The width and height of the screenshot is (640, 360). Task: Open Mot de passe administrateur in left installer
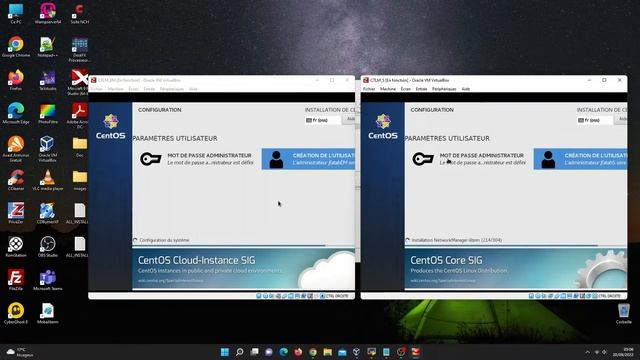[197, 159]
